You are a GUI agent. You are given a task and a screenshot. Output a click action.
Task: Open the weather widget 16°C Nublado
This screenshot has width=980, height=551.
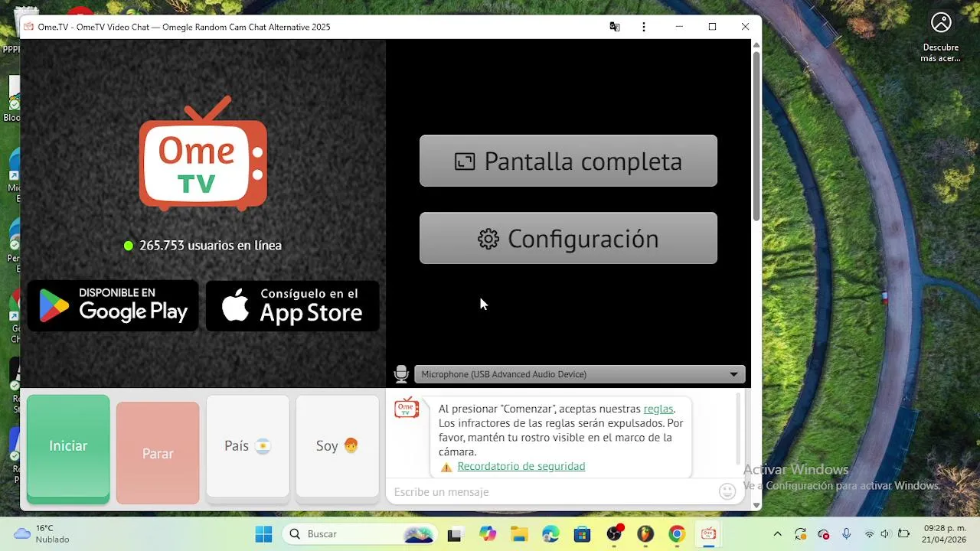[42, 534]
